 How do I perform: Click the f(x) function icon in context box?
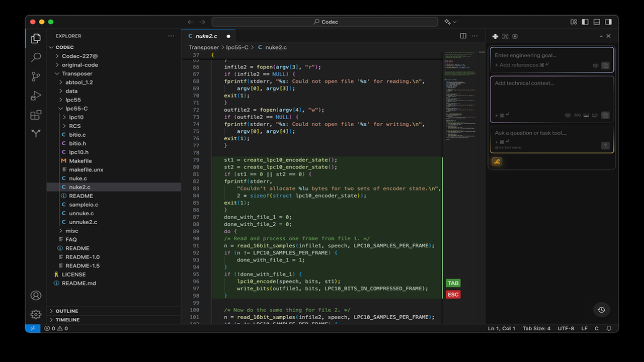click(577, 115)
